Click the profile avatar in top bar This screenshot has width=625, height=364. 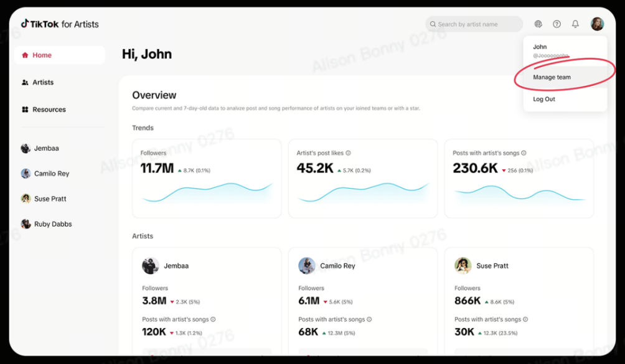(597, 24)
